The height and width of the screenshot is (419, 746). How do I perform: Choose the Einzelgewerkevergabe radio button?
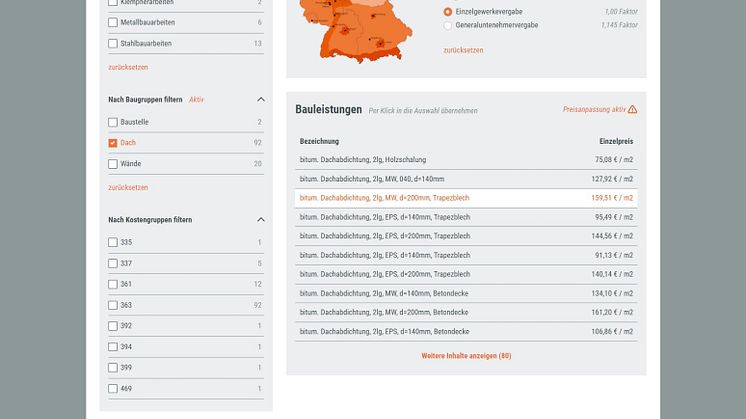(x=447, y=11)
